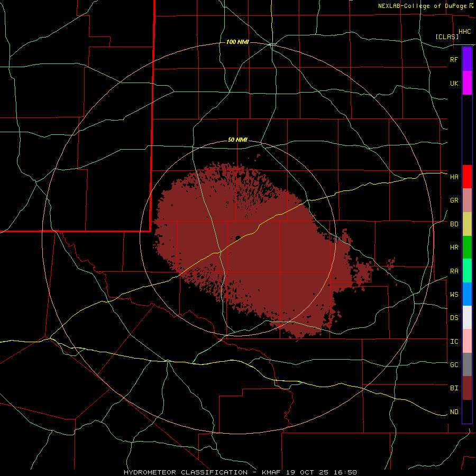
Task: Click the RA legend label
Action: click(454, 271)
